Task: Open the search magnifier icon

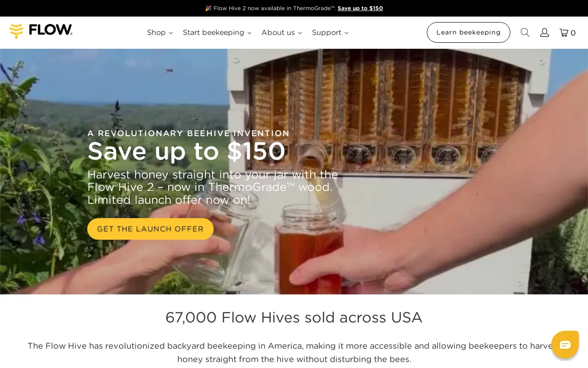Action: (x=525, y=33)
